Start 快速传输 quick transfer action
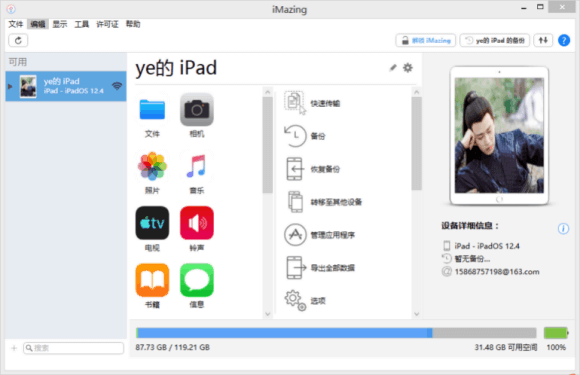Screen dimensions: 580x375 (313, 103)
